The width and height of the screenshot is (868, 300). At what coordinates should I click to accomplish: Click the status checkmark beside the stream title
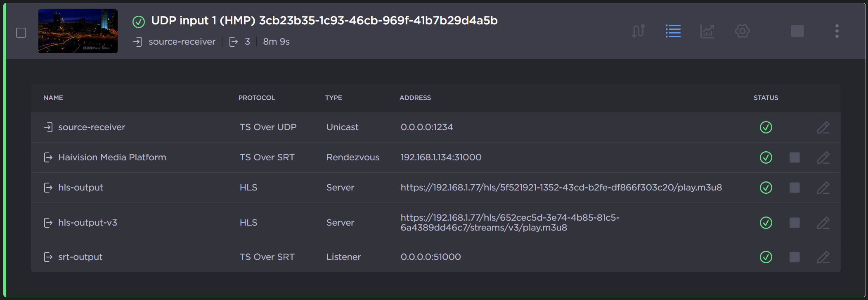[138, 21]
